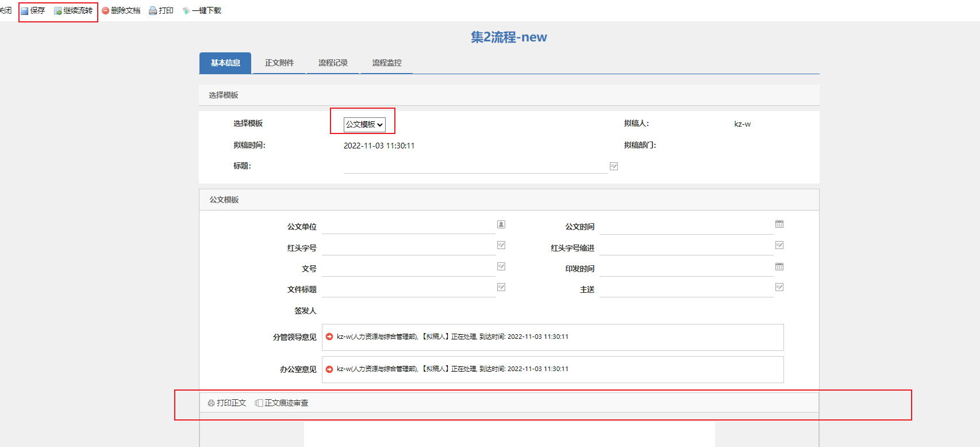Open the 正文附件 tab
Viewport: 980px width, 447px height.
click(279, 63)
